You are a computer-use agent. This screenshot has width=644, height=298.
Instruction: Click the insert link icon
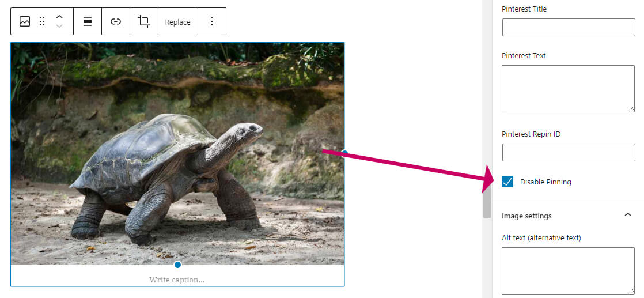pyautogui.click(x=116, y=22)
